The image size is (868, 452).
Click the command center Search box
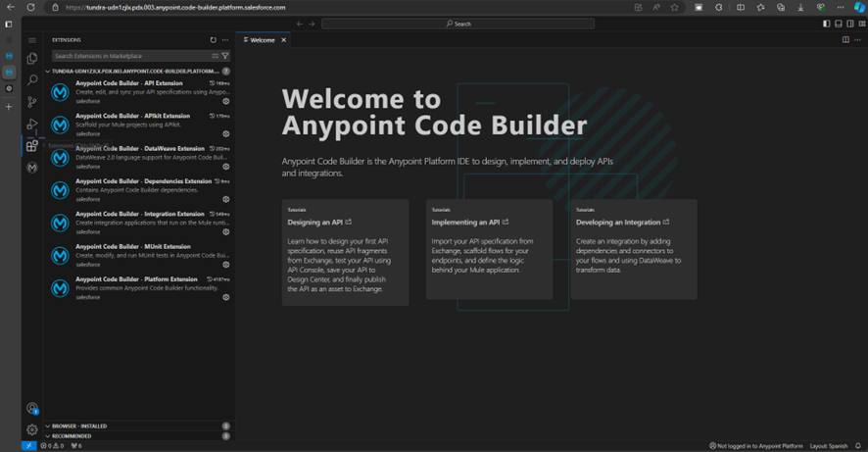458,24
